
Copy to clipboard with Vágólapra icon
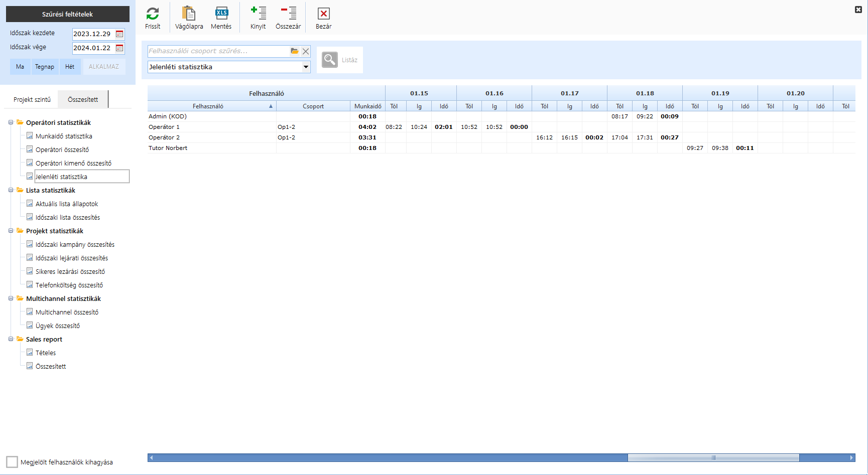coord(189,14)
